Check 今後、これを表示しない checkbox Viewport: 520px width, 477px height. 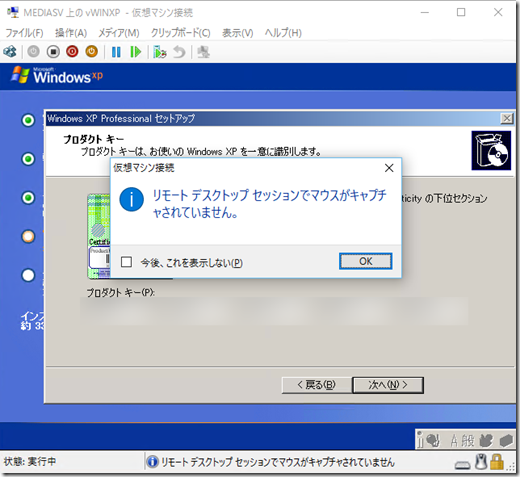pos(126,262)
